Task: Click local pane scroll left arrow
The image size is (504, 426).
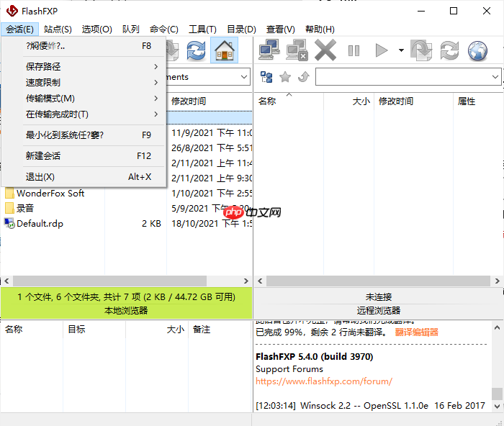Action: (x=6, y=281)
